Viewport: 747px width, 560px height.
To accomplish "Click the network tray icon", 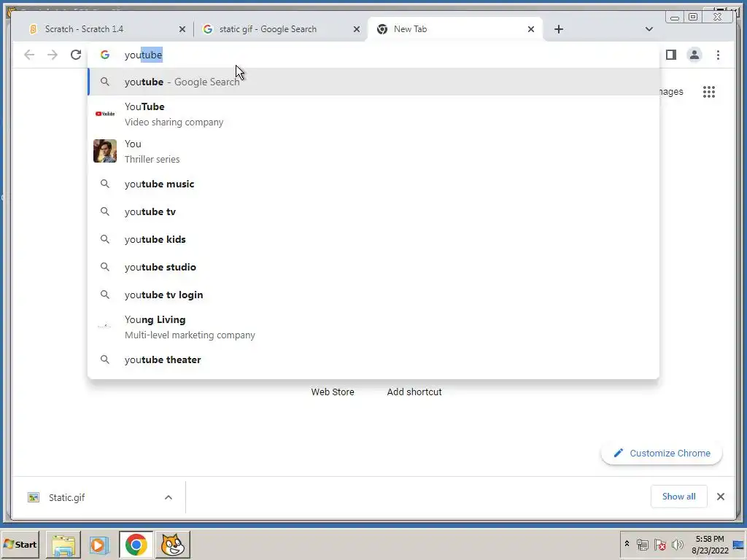I will [x=642, y=544].
